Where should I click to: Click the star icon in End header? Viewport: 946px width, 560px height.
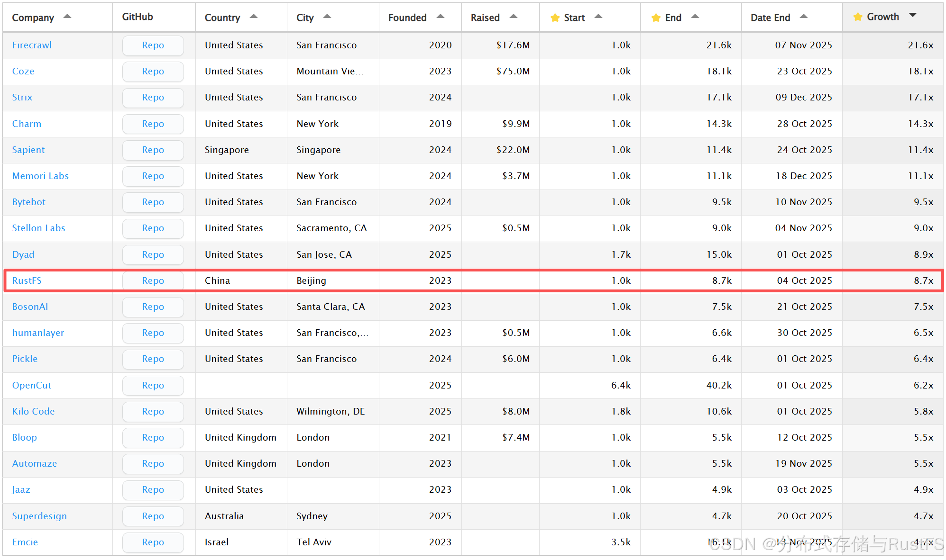tap(656, 18)
